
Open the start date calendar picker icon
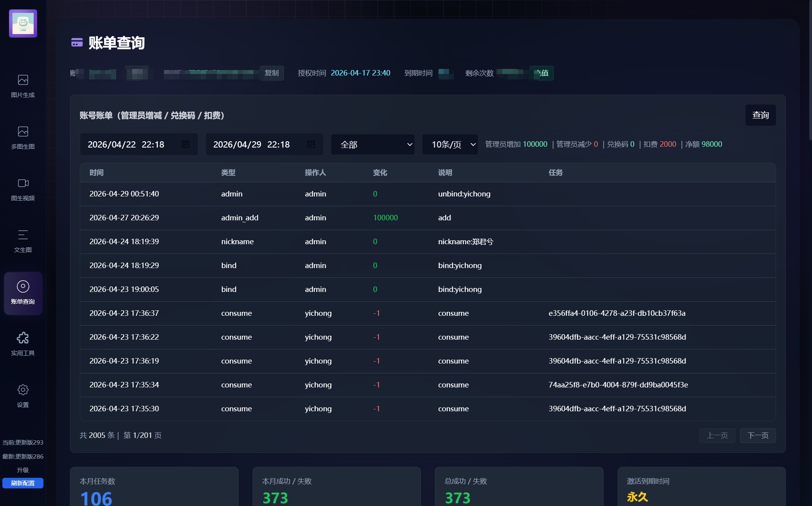click(186, 144)
